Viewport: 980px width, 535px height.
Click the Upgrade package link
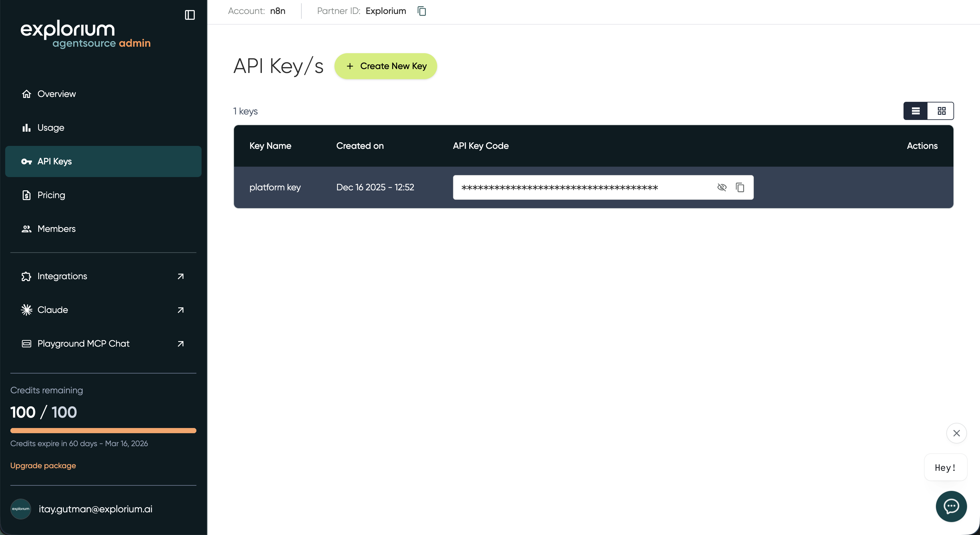click(x=43, y=466)
